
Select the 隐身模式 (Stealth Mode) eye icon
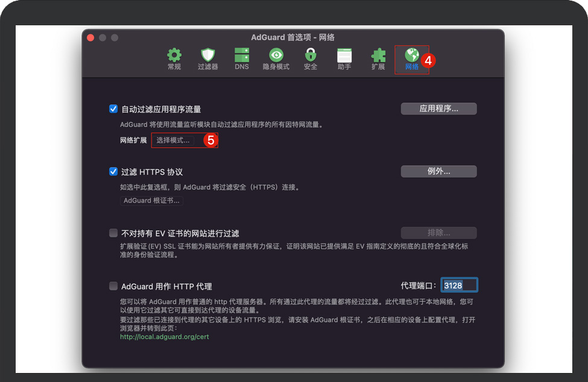276,58
